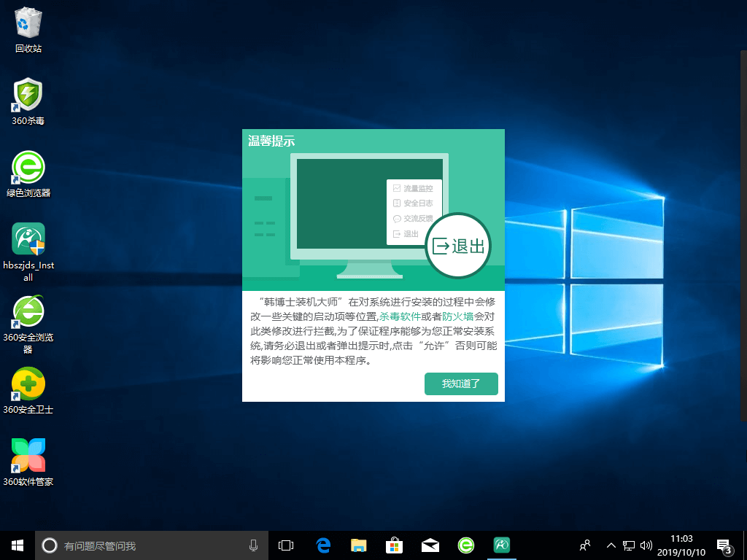Launch the 绿色浏览器 desktop icon

coord(27,168)
